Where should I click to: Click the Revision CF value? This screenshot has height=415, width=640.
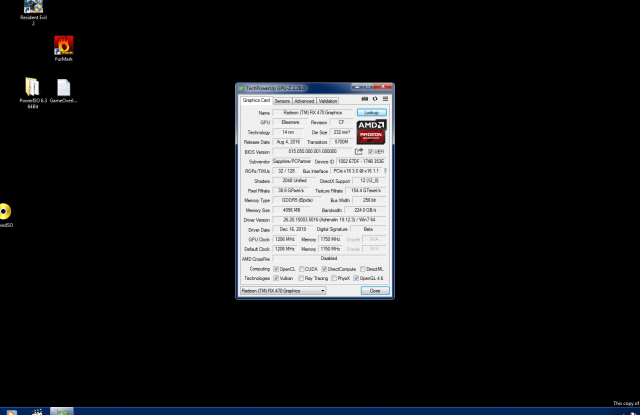pos(341,122)
